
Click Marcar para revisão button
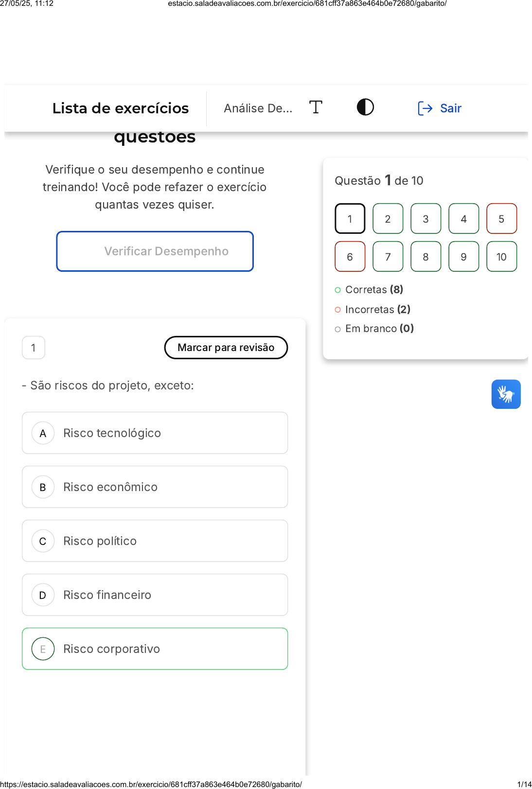point(226,347)
